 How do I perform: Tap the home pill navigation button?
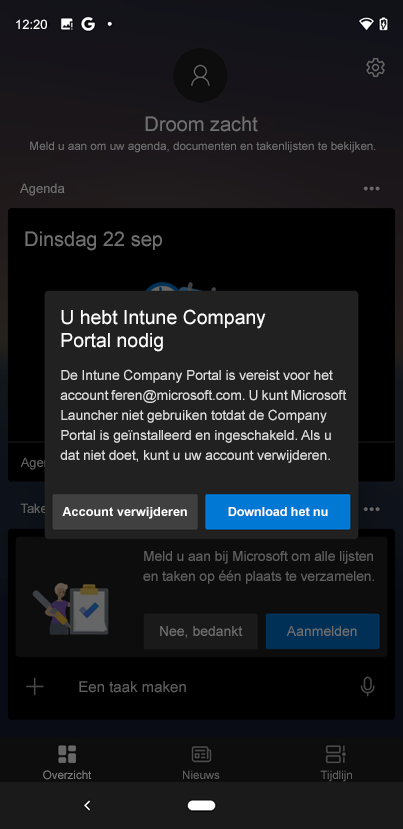(x=202, y=805)
